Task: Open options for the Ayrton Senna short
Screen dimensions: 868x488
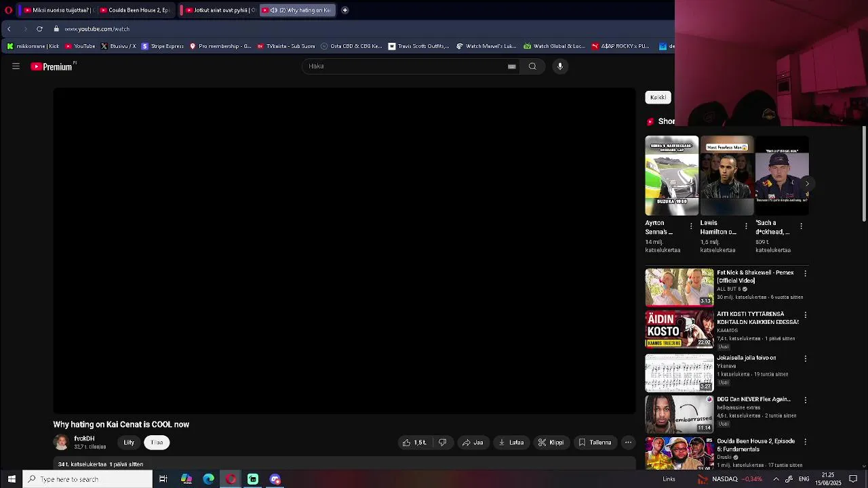Action: 691,226
